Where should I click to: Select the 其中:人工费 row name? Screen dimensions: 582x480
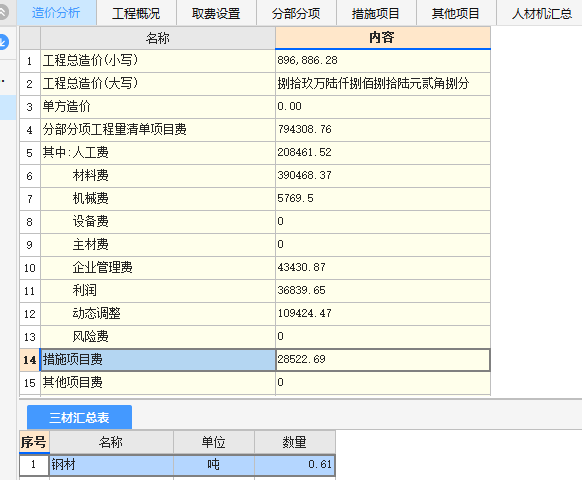[x=158, y=153]
